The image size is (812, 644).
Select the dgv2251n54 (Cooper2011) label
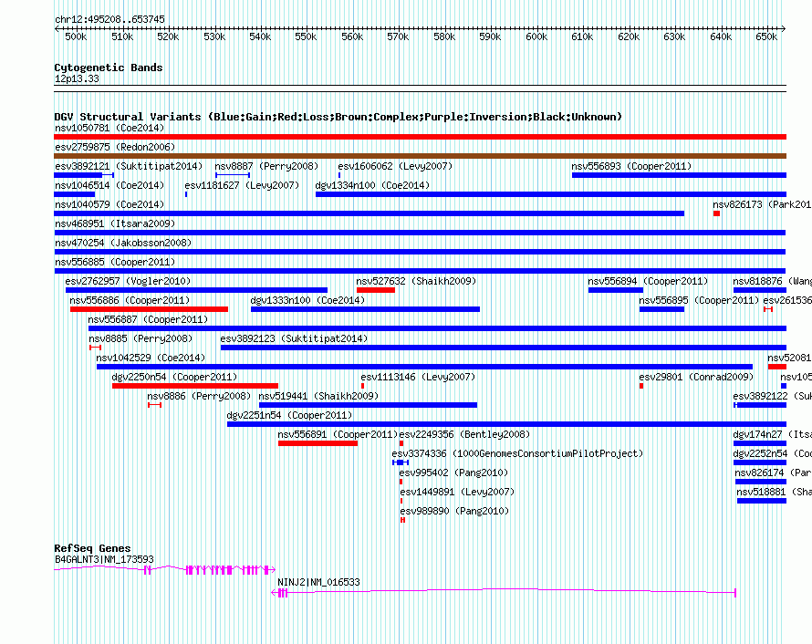coord(289,415)
